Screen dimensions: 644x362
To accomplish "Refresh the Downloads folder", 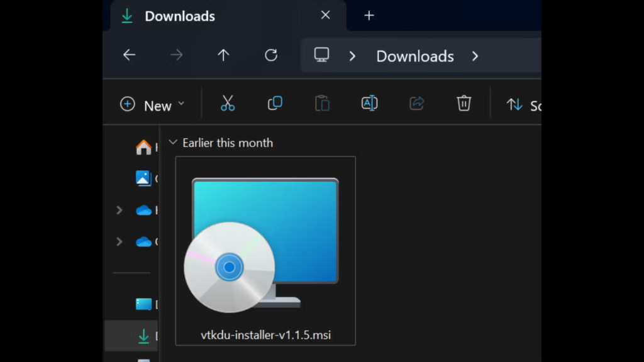I will click(271, 55).
